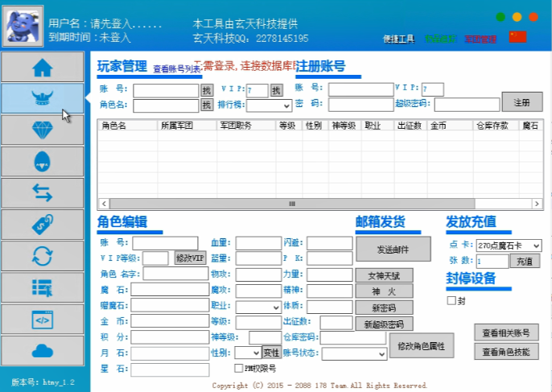Toggle the 封 checkbox under 封停设备
Image resolution: width=552 pixels, height=392 pixels.
coord(451,300)
